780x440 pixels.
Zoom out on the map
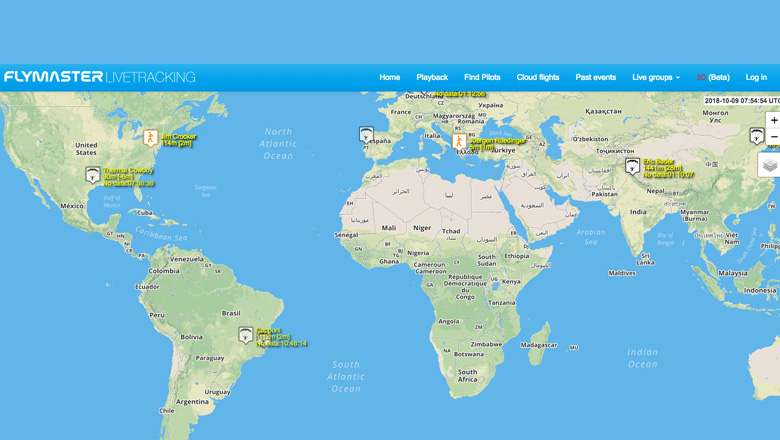(773, 137)
